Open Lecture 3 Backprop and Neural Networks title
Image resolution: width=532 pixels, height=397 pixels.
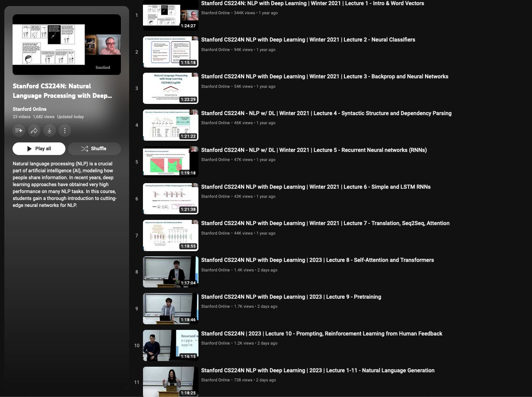(324, 76)
